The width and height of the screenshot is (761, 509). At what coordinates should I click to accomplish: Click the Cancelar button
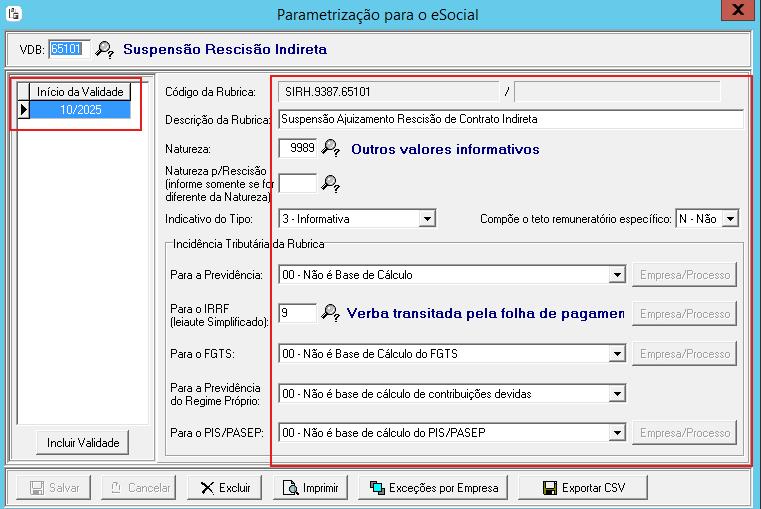point(138,488)
